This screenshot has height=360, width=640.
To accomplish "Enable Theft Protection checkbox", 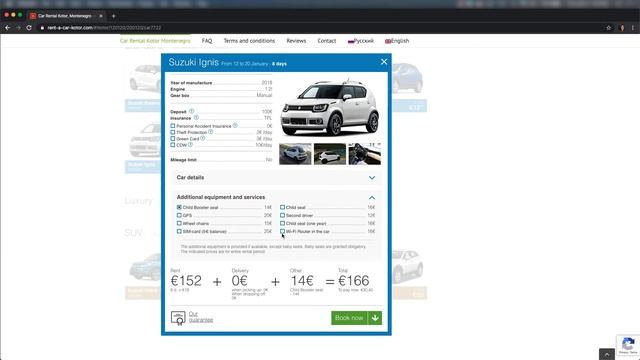I will [173, 132].
